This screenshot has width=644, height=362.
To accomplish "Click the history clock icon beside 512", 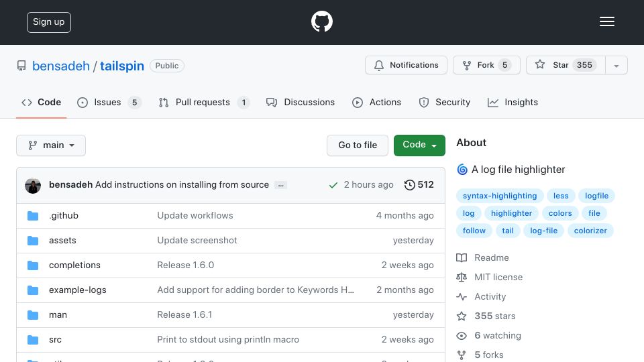I will pyautogui.click(x=409, y=185).
